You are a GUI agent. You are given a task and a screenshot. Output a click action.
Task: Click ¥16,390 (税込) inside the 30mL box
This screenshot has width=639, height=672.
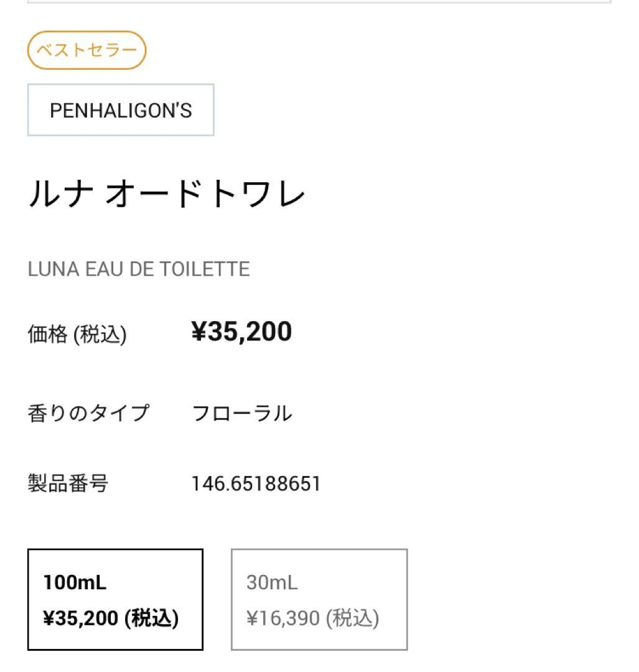click(x=312, y=618)
